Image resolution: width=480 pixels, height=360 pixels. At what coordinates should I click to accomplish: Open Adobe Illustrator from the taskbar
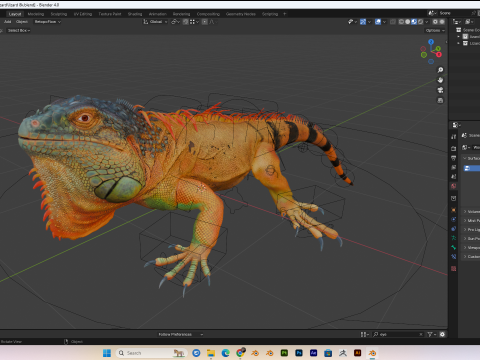click(x=357, y=353)
